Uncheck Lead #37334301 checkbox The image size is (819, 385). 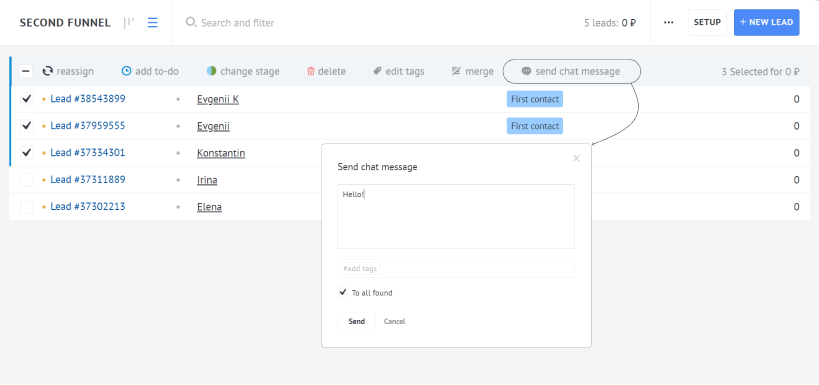pos(27,153)
